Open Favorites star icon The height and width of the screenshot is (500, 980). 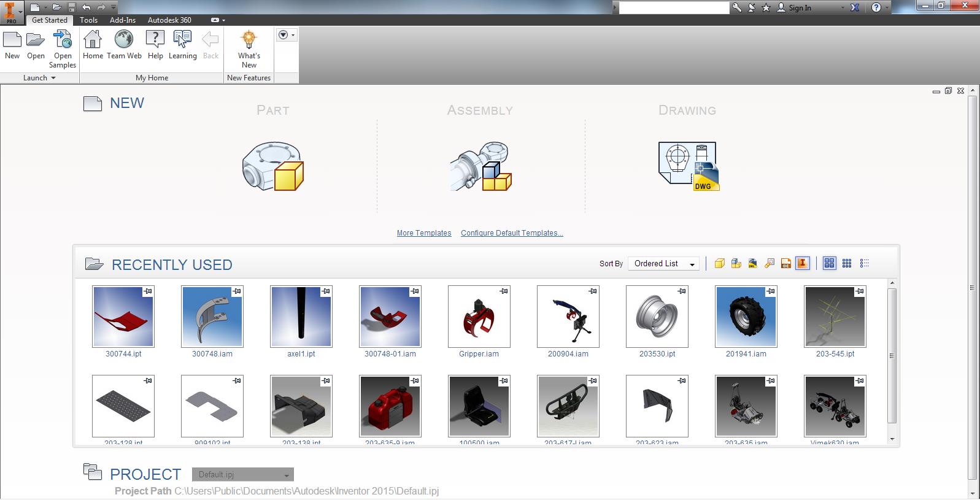click(x=766, y=7)
